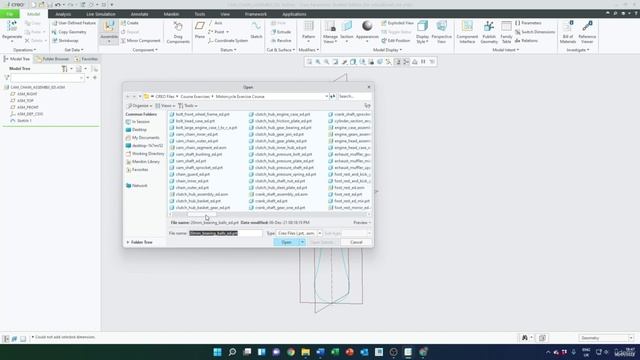Click the Extrude tool
The height and width of the screenshot is (360, 640).
pos(281,32)
